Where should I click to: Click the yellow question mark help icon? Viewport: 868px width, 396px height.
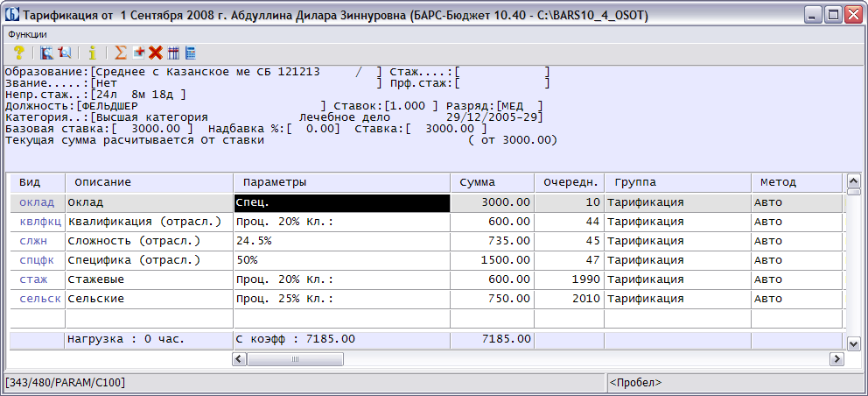[19, 53]
